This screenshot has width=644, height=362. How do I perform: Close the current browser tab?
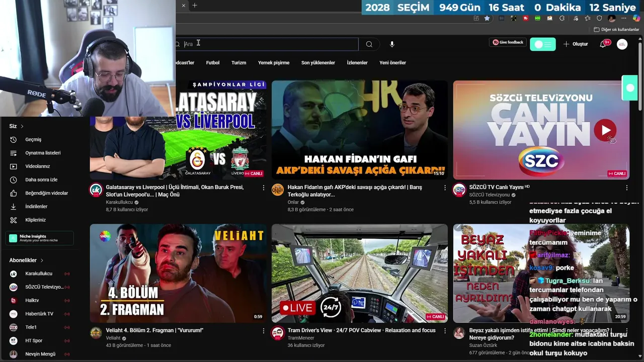(183, 6)
